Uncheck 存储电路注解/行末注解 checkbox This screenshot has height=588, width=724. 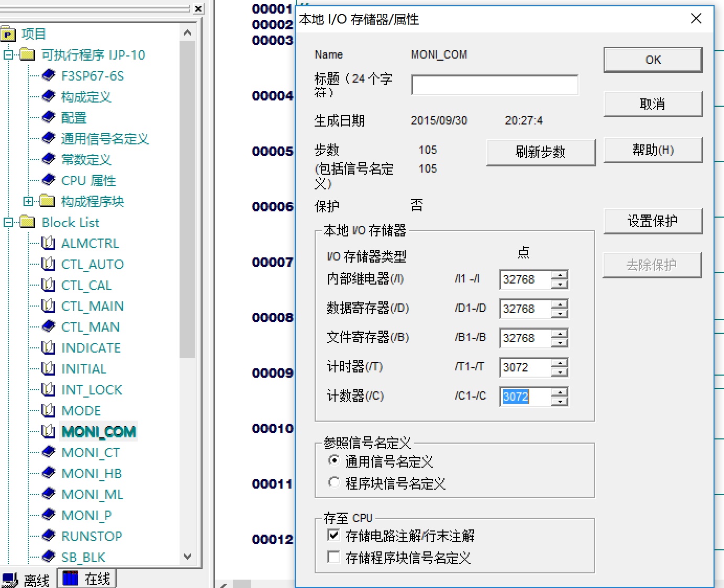click(x=333, y=535)
